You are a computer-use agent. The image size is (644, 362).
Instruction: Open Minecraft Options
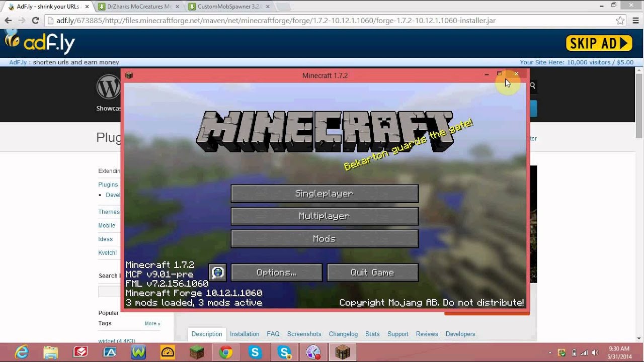[x=276, y=273]
